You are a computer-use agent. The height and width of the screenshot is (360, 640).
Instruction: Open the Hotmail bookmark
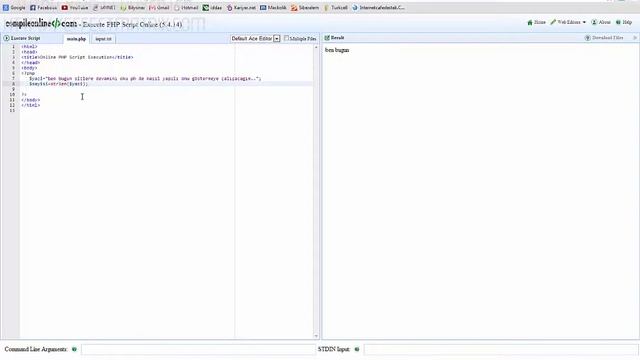click(186, 7)
